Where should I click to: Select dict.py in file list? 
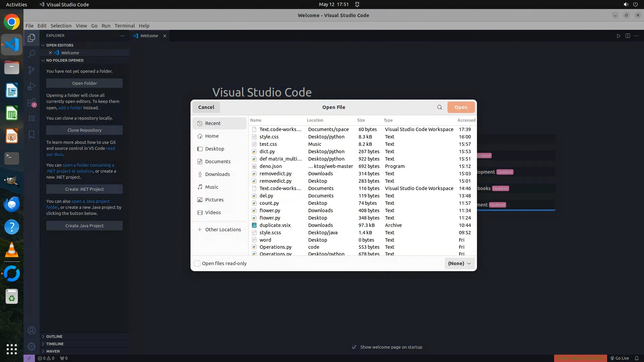[x=267, y=152]
